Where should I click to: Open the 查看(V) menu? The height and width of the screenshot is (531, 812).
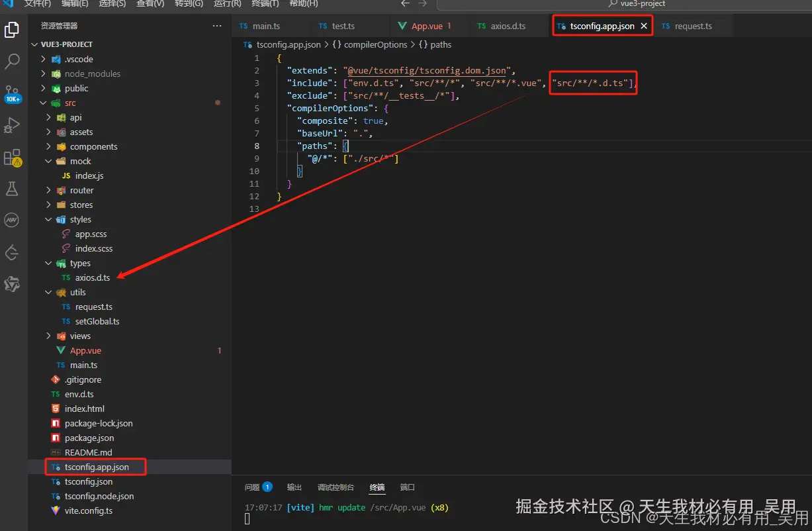[150, 3]
